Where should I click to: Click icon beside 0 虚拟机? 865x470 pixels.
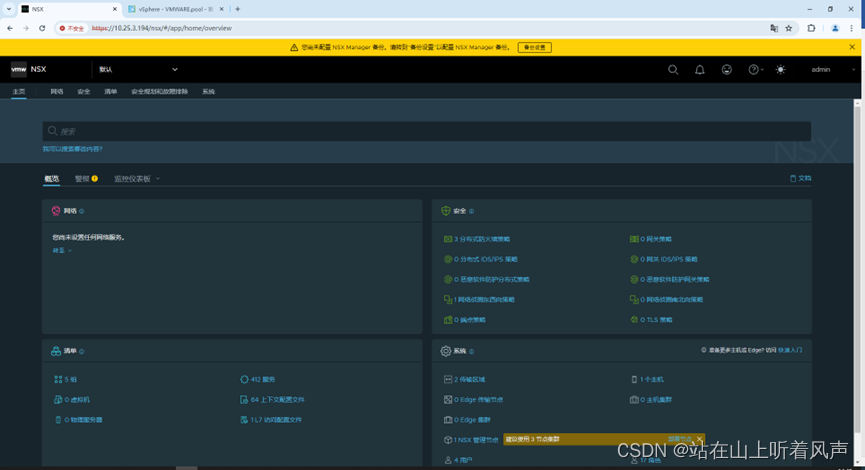[x=58, y=399]
